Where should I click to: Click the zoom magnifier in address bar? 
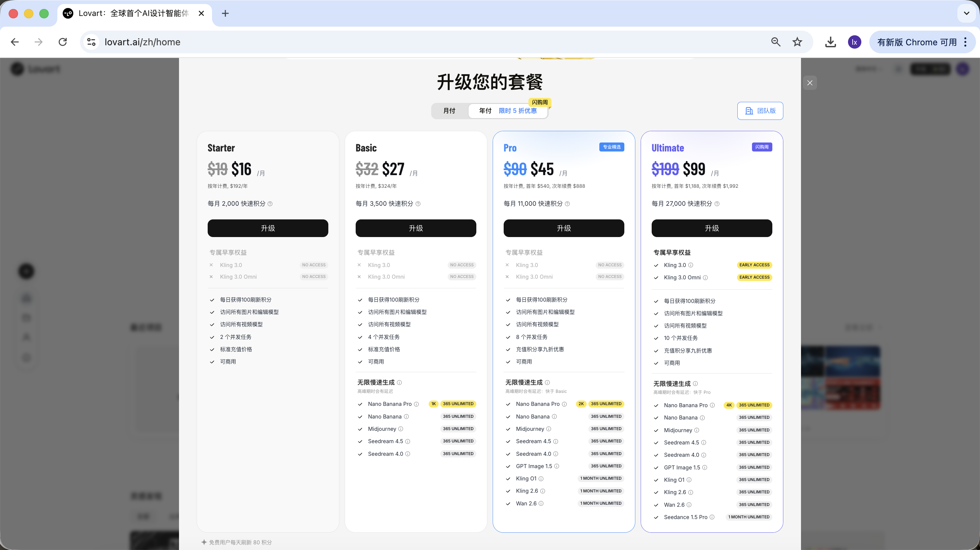coord(776,42)
